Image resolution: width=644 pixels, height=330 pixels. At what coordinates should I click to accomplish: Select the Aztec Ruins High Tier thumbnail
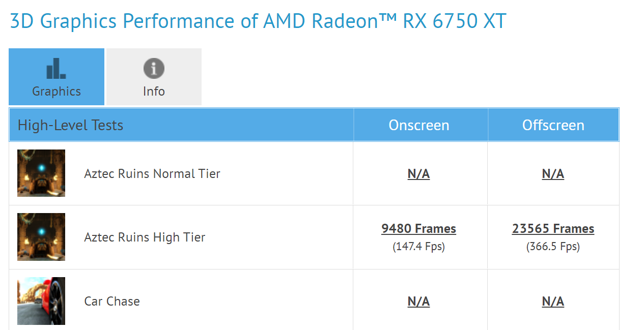coord(41,237)
